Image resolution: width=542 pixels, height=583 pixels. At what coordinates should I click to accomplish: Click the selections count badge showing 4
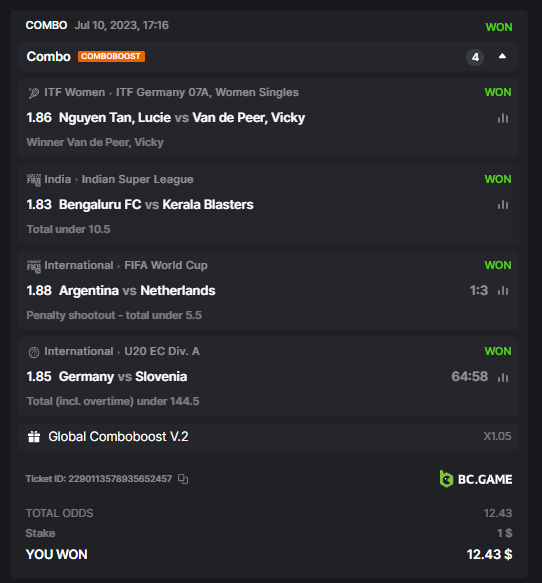click(475, 57)
